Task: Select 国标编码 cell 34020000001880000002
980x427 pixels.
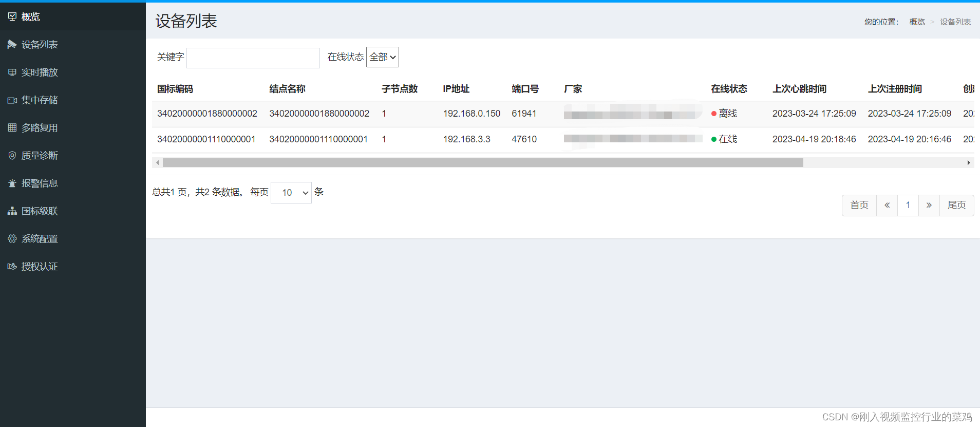Action: [x=207, y=114]
